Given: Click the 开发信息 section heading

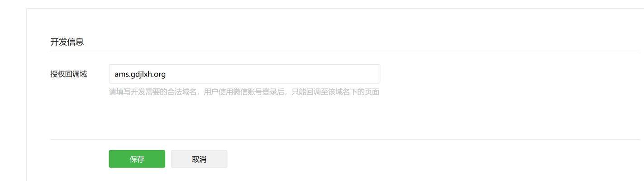Looking at the screenshot, I should (67, 42).
